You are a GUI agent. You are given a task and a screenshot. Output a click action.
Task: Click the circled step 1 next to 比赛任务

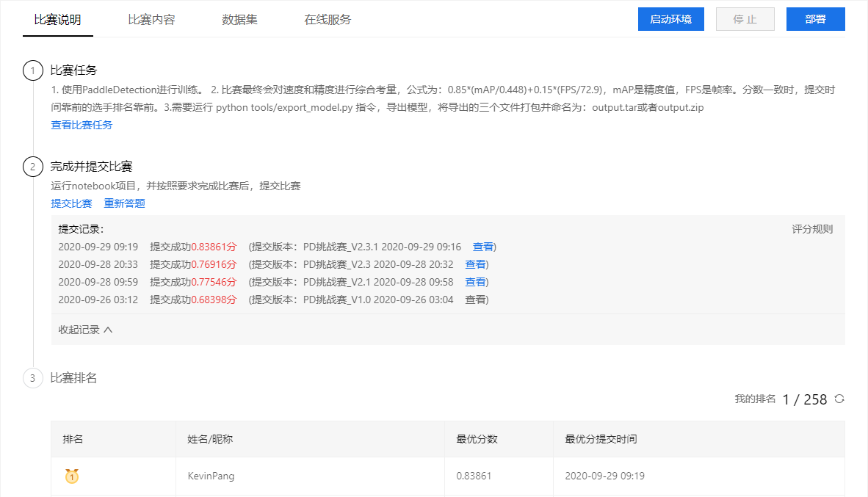tap(32, 70)
